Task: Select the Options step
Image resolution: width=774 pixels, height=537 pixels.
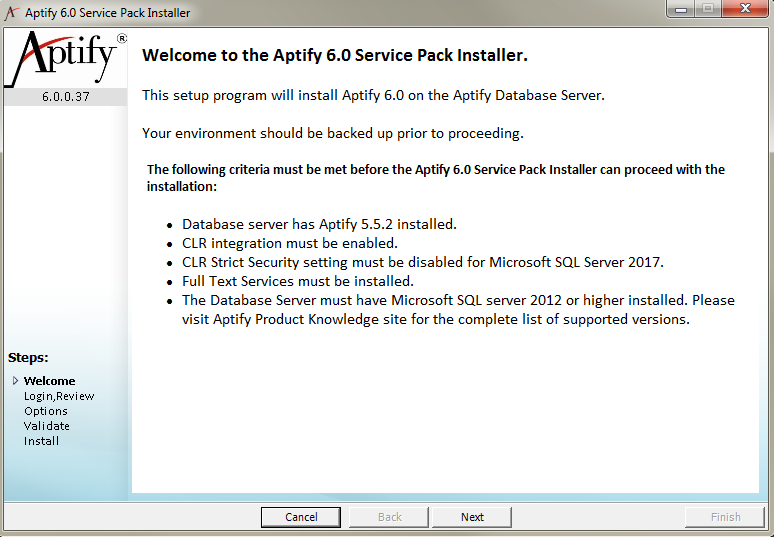Action: pyautogui.click(x=46, y=411)
